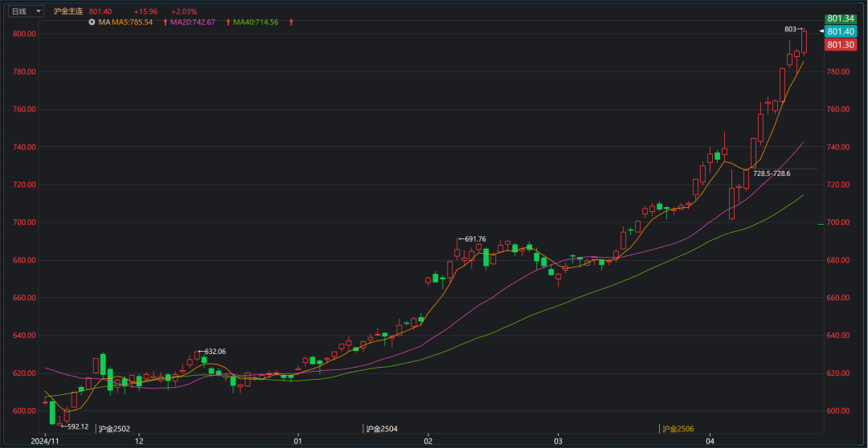Click the red arrow after MA40:714.56
Screen dimensions: 868x448
tap(290, 22)
